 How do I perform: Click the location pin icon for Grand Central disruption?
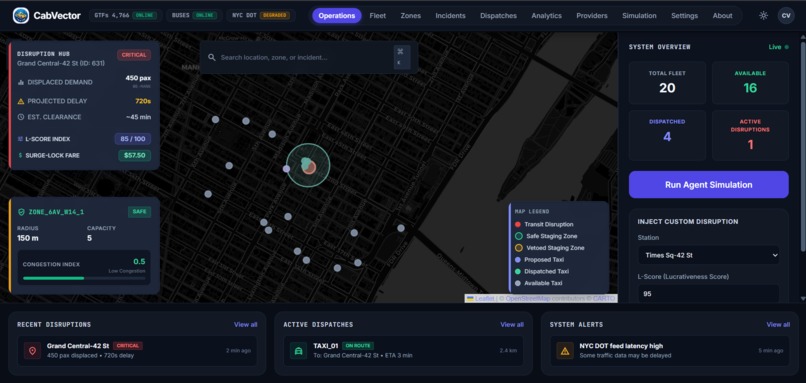[32, 351]
